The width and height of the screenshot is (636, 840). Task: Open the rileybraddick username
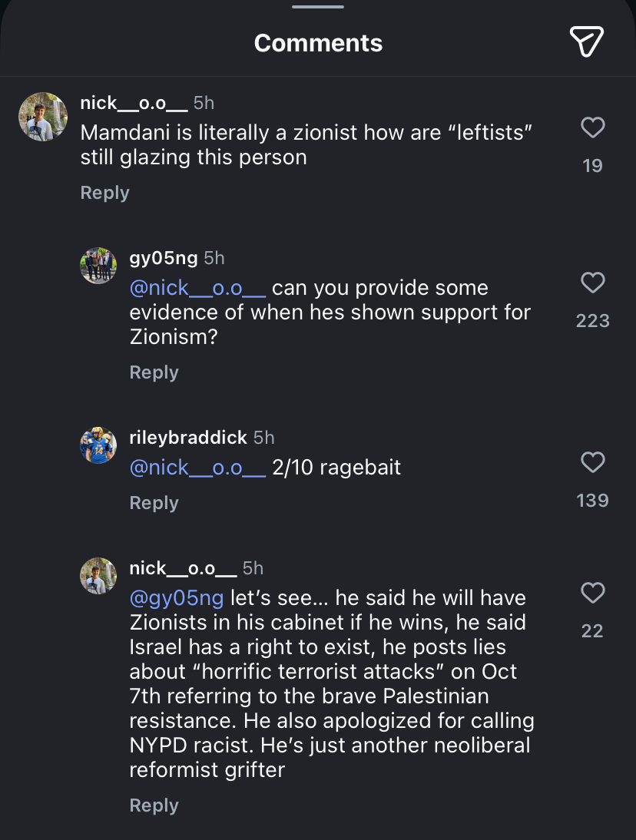pos(188,438)
